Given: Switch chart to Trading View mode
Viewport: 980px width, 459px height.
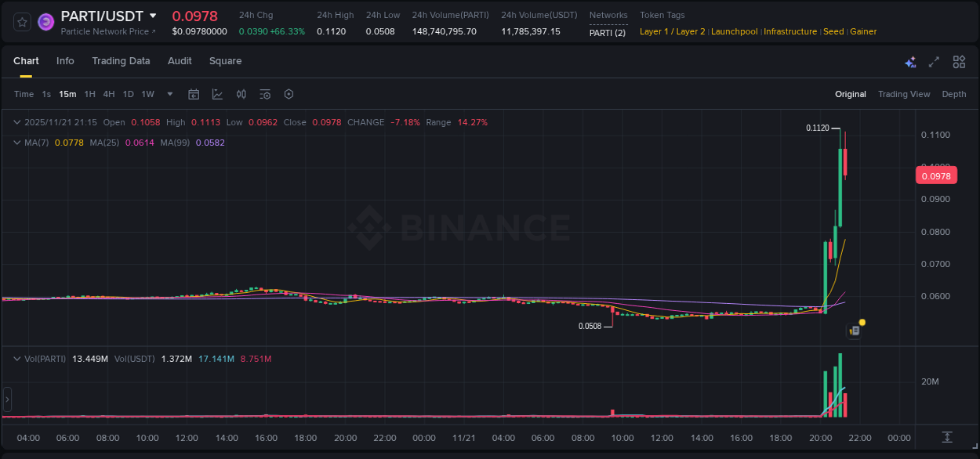Looking at the screenshot, I should pyautogui.click(x=904, y=94).
